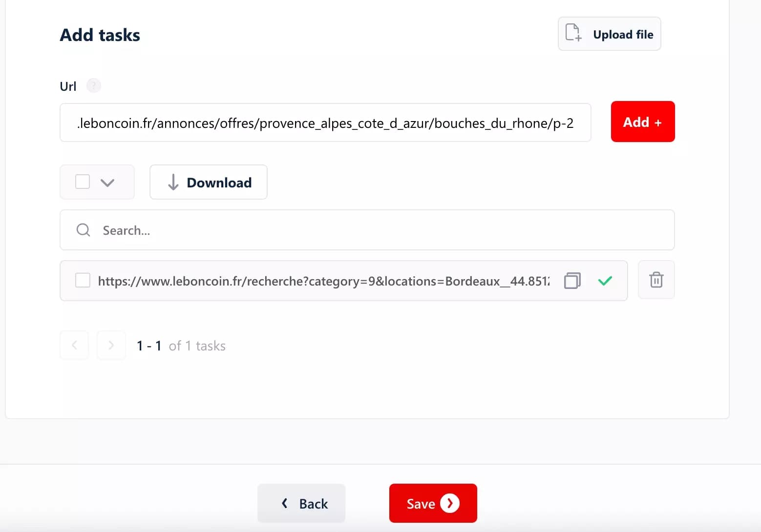Image resolution: width=761 pixels, height=532 pixels.
Task: Click the file-plus icon in Upload file
Action: pos(573,33)
